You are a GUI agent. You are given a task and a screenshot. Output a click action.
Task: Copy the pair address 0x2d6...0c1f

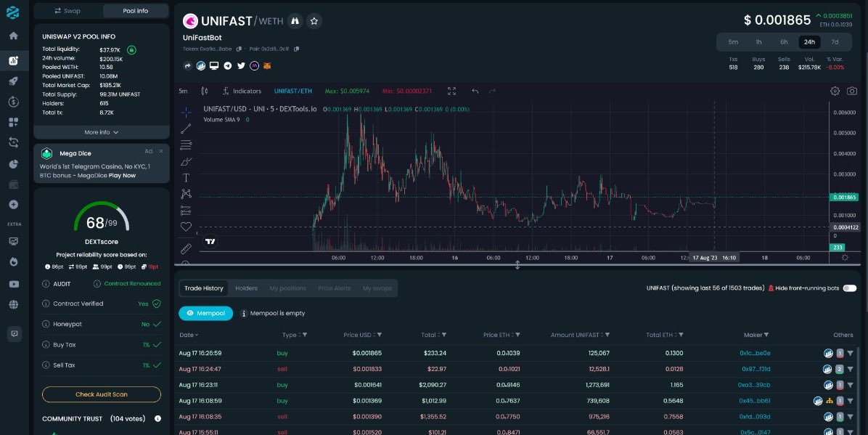[297, 49]
